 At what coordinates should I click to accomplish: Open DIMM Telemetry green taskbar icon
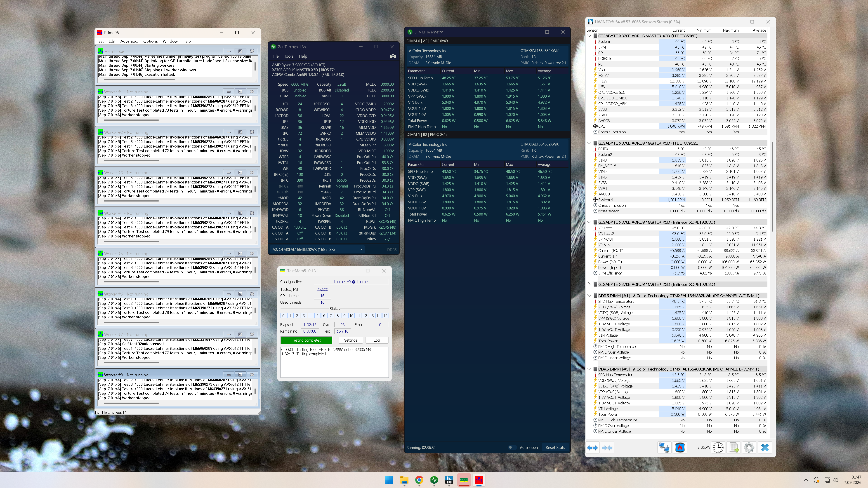tap(434, 480)
